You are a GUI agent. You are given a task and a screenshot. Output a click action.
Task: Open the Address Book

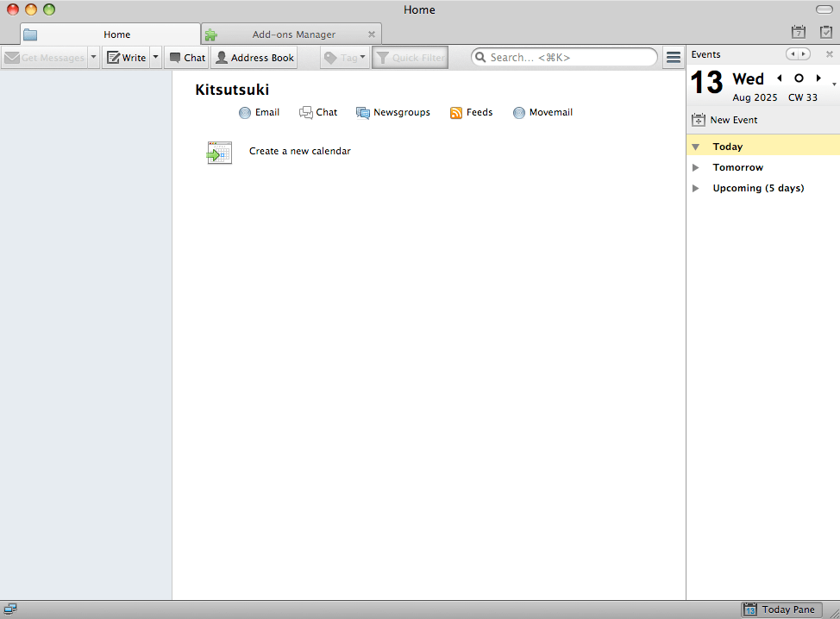pyautogui.click(x=254, y=58)
